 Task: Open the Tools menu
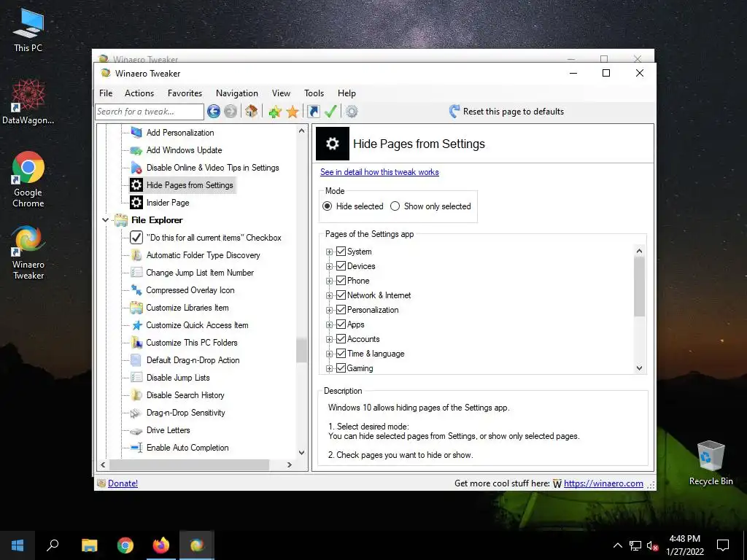tap(314, 93)
